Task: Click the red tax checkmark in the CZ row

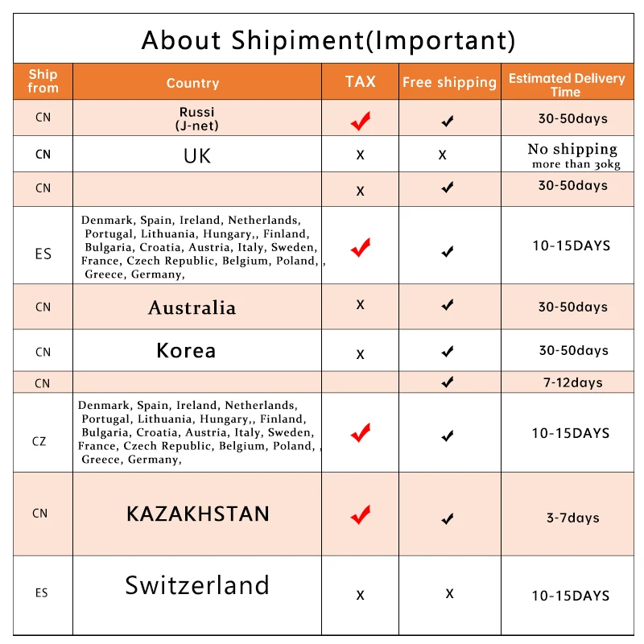Action: (361, 432)
